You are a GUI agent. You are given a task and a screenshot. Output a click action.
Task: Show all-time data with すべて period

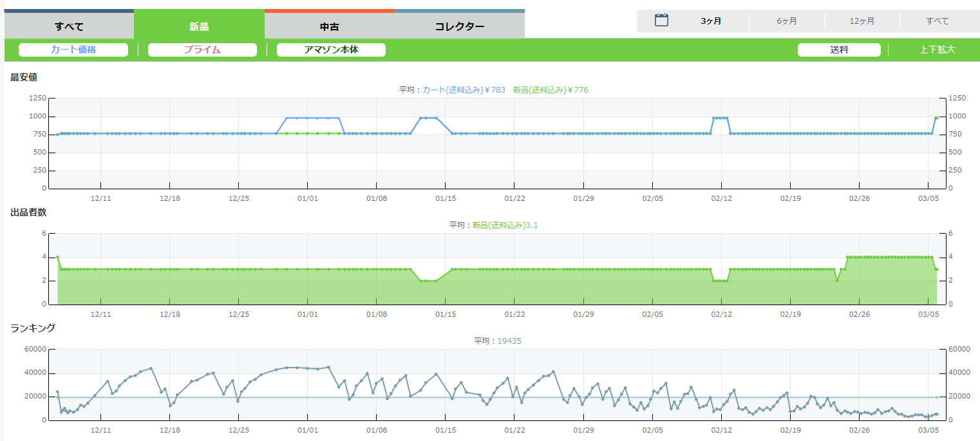(937, 21)
